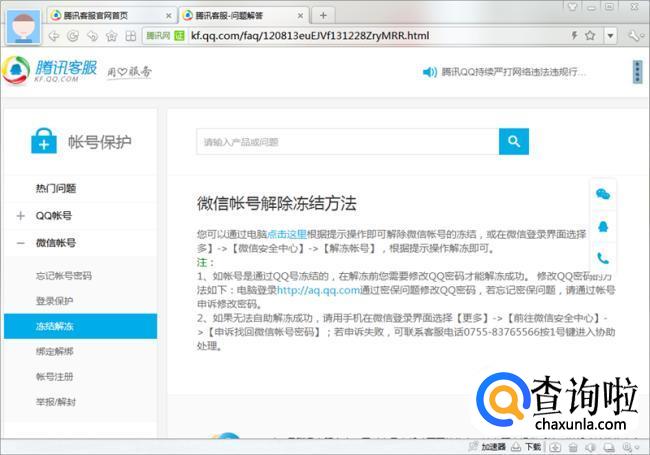Open the home page star icon in toolbar
The height and width of the screenshot is (455, 650).
point(112,36)
